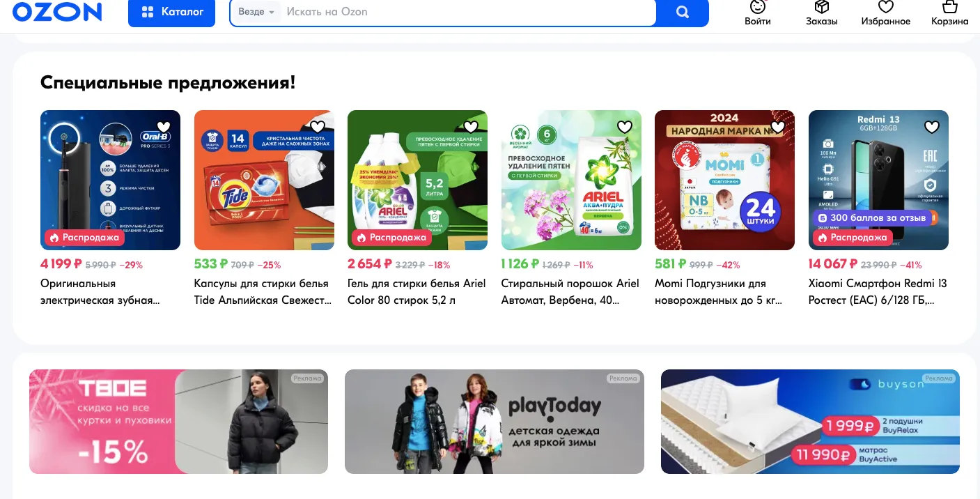This screenshot has width=980, height=499.
Task: Click the Искать на Ozon search field
Action: pos(467,12)
